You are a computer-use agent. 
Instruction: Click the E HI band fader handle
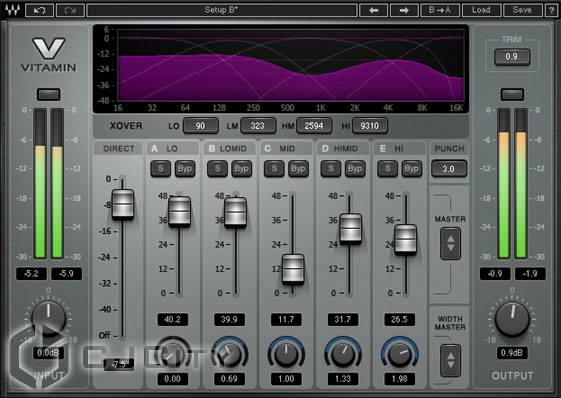[405, 239]
